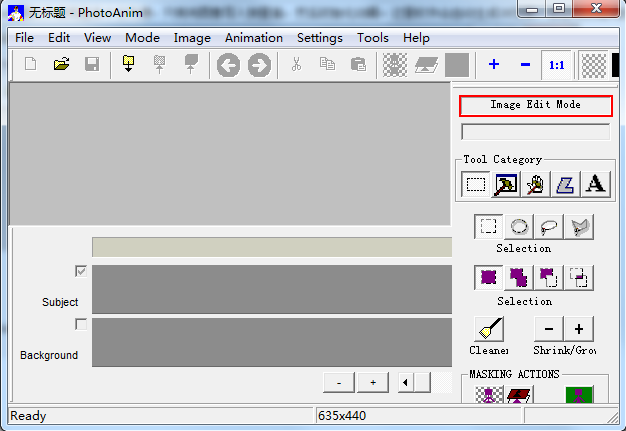This screenshot has width=626, height=431.
Task: Open the Settings menu
Action: coord(319,38)
